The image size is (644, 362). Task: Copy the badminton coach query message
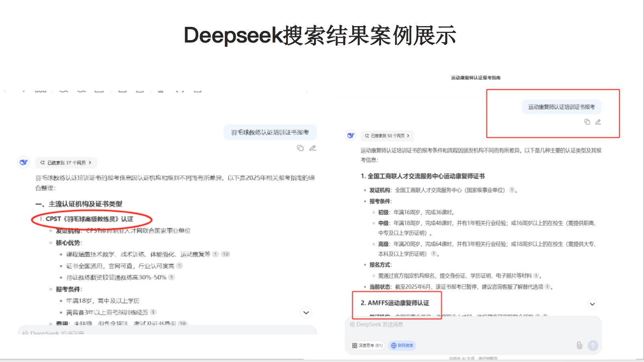tap(300, 148)
